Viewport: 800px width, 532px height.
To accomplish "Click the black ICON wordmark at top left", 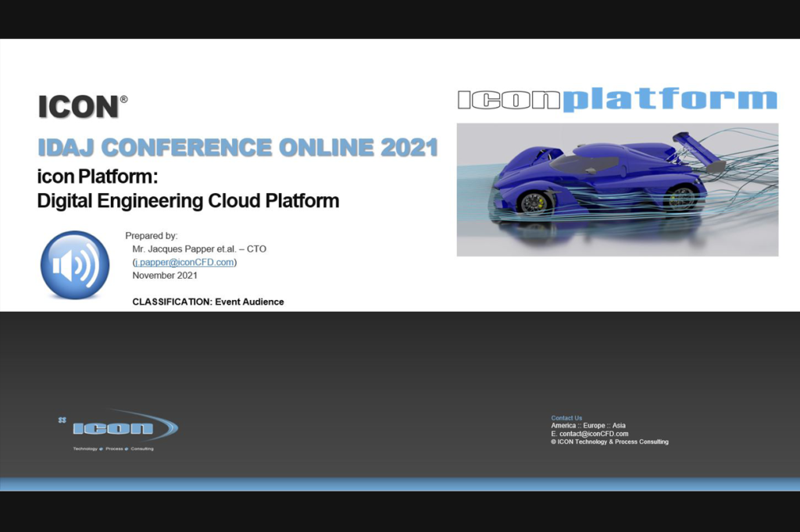I will pyautogui.click(x=77, y=108).
